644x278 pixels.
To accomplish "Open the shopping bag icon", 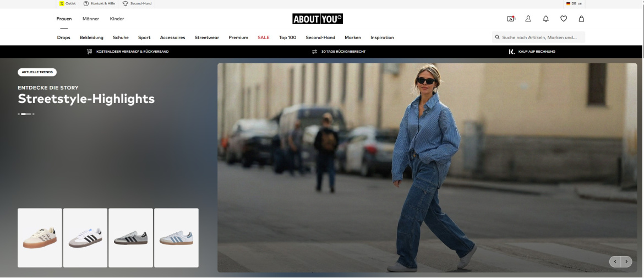I will pos(581,19).
